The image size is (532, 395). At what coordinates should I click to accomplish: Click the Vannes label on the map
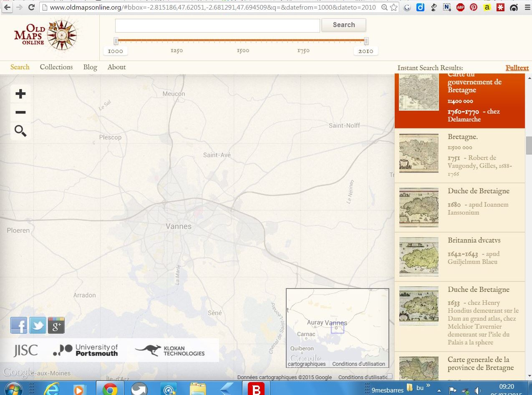(179, 226)
